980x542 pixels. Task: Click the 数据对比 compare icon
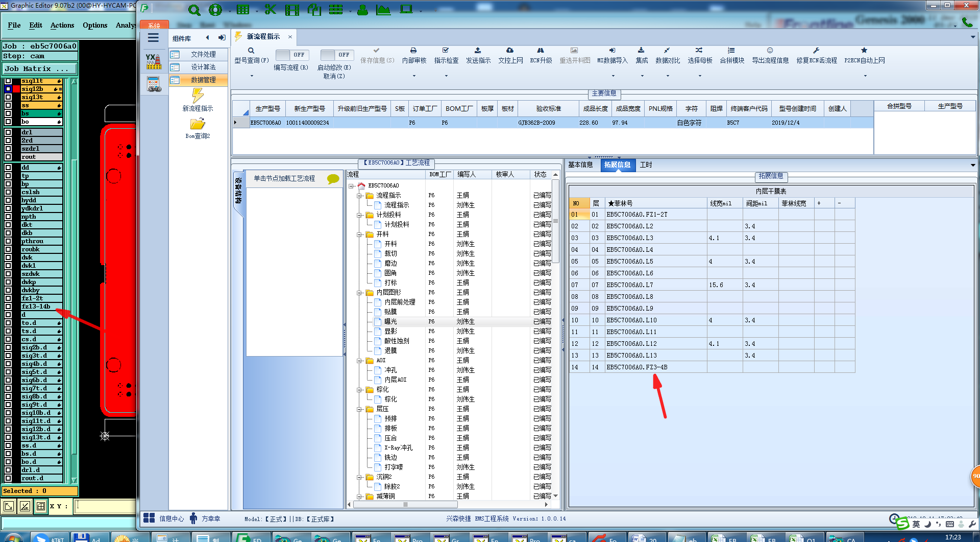667,51
